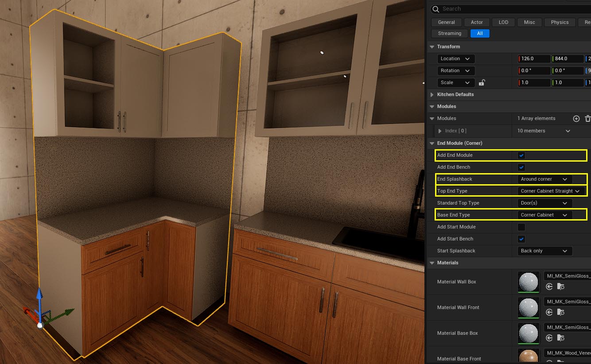Uncheck the Add Start Bench checkbox
This screenshot has width=591, height=364.
pyautogui.click(x=521, y=239)
